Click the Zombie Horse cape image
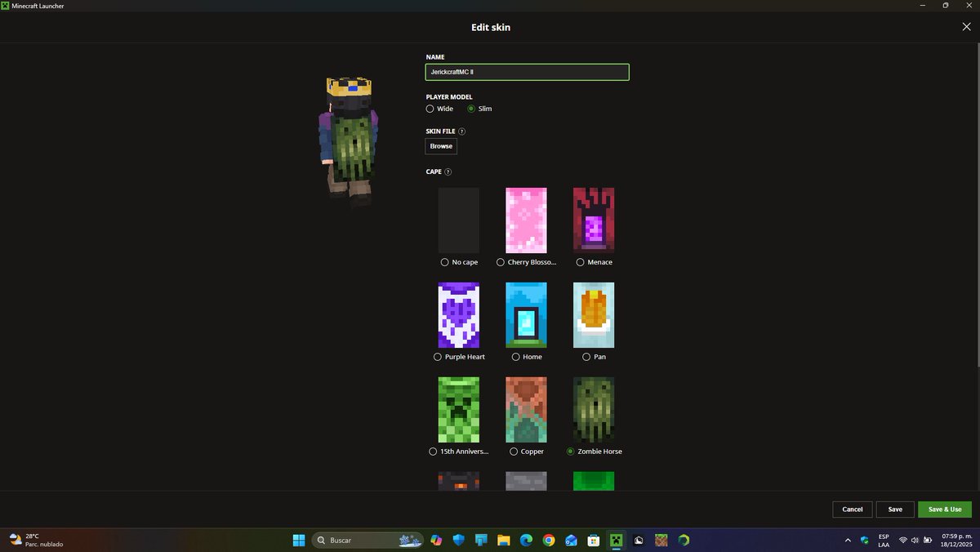The image size is (980, 552). pyautogui.click(x=594, y=410)
